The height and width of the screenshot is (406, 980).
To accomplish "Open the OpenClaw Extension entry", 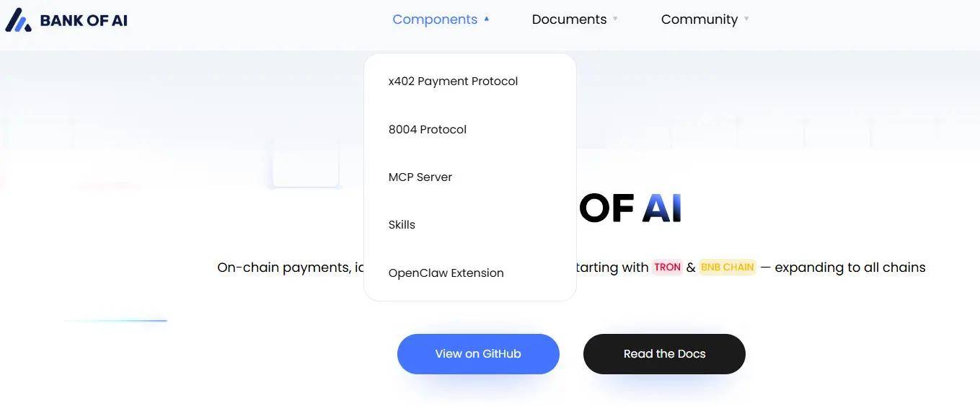I will click(x=446, y=273).
